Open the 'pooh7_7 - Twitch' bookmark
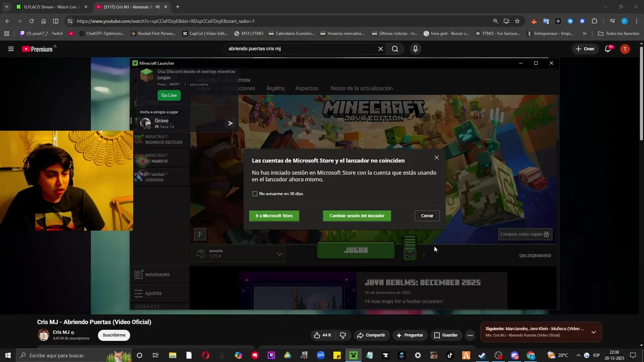The height and width of the screenshot is (362, 644). [41, 34]
